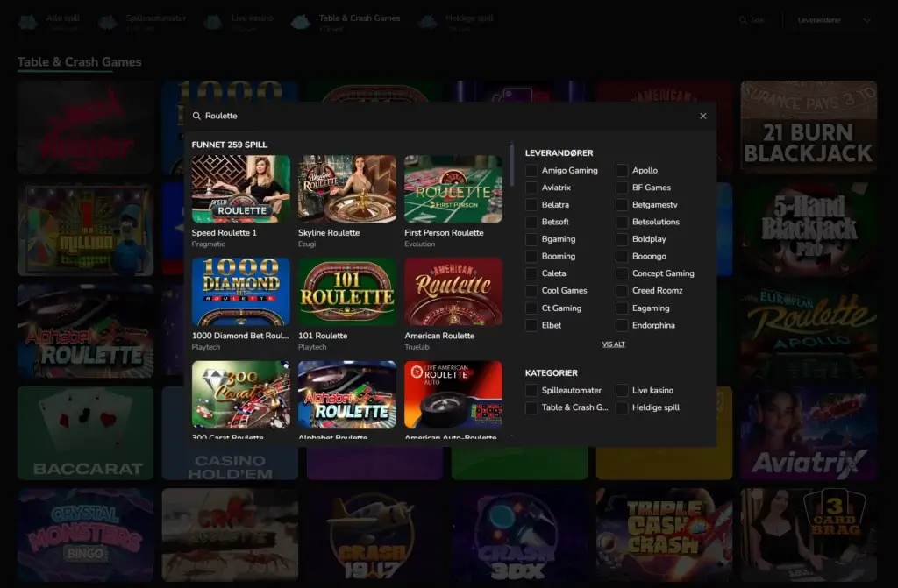Screen dimensions: 898x588
Task: Select the BF Games provider checkbox
Action: (x=622, y=188)
